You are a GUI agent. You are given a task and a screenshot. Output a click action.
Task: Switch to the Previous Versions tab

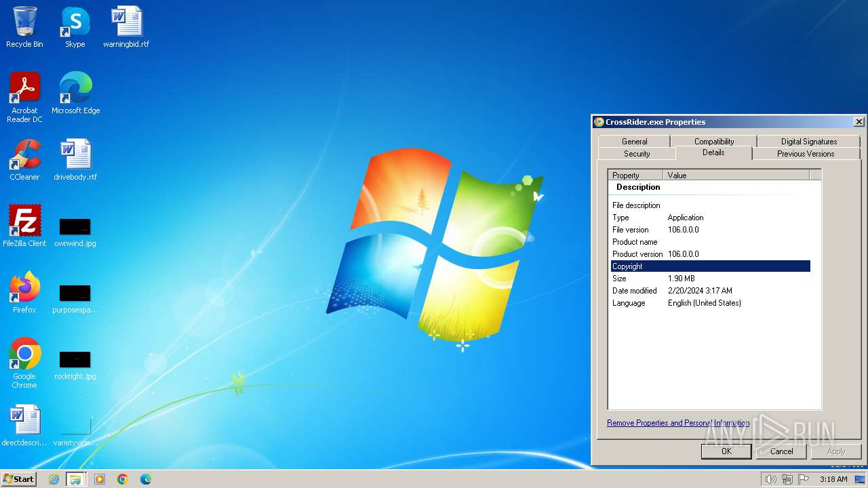click(x=806, y=154)
